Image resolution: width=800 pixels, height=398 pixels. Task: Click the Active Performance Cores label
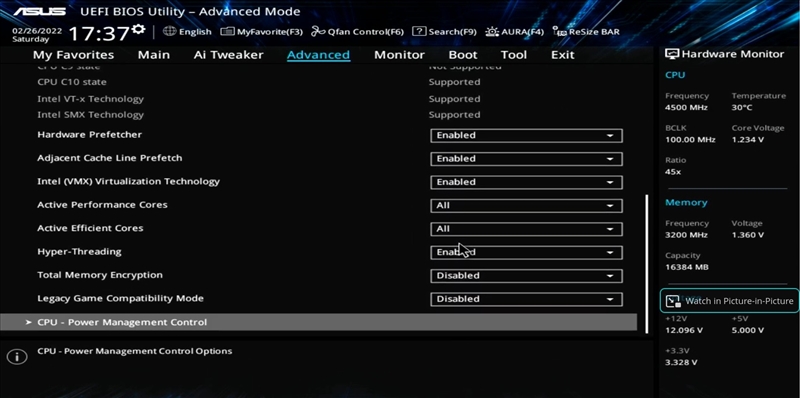coord(102,205)
